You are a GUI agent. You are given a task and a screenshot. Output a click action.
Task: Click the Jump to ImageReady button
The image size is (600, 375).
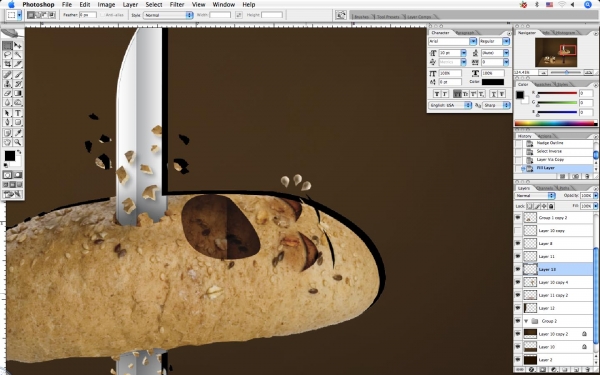tap(12, 194)
